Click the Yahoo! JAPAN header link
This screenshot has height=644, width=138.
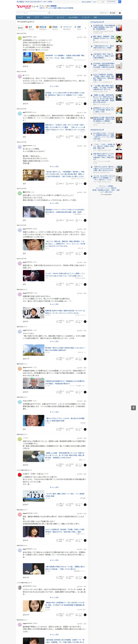(86, 2)
